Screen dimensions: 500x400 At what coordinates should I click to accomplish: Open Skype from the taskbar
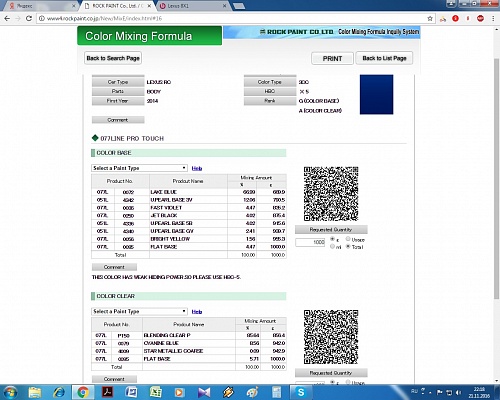click(301, 392)
